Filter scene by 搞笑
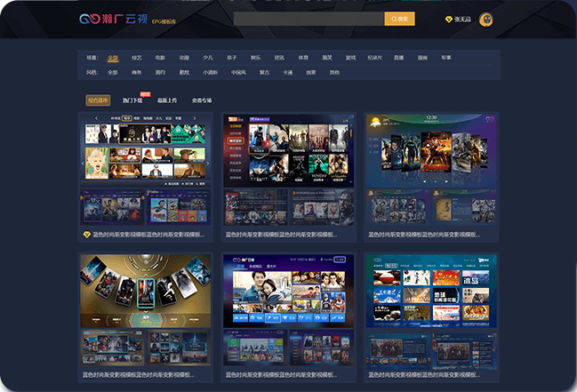Viewport: 577px width, 392px height. pyautogui.click(x=327, y=58)
